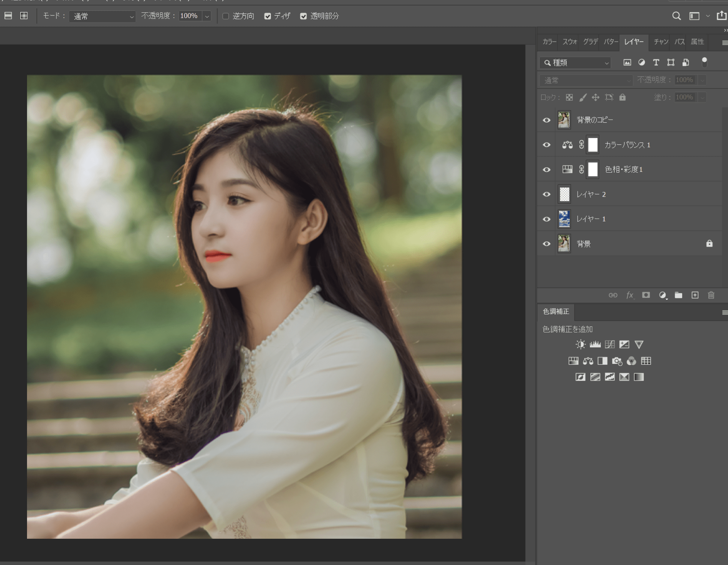Add Selective Color adjustment icon
728x565 pixels.
[x=624, y=377]
